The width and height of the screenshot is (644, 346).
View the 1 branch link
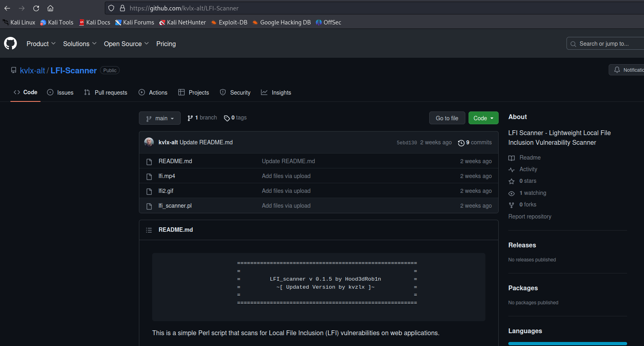click(202, 118)
